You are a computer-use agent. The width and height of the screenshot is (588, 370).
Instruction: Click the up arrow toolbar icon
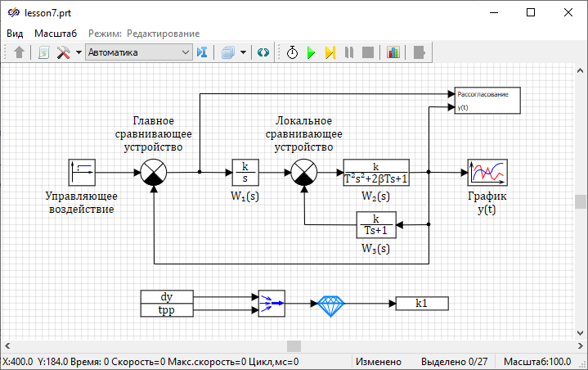20,52
